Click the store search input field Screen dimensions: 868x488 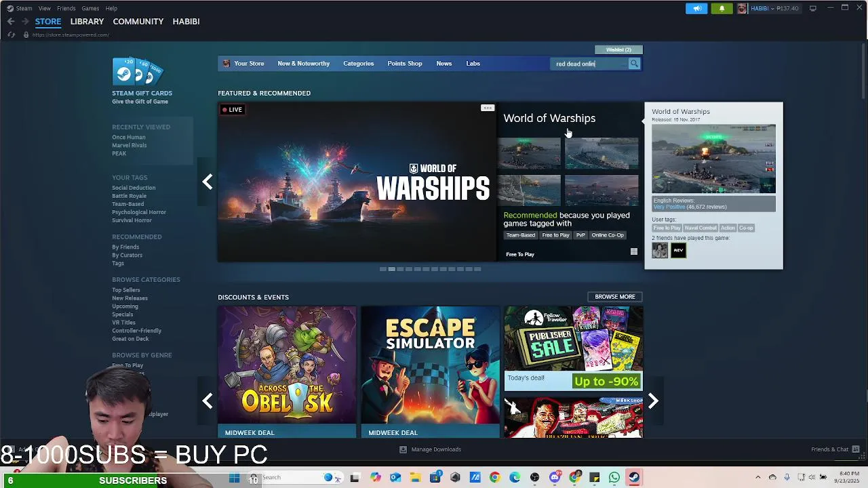tap(590, 64)
